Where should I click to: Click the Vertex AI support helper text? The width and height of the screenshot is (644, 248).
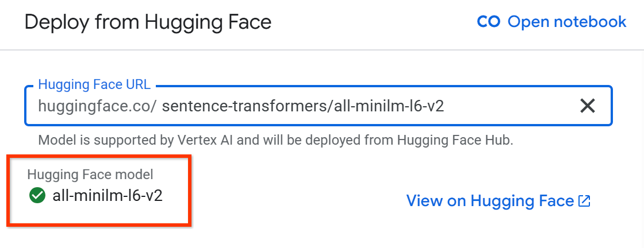pyautogui.click(x=275, y=140)
